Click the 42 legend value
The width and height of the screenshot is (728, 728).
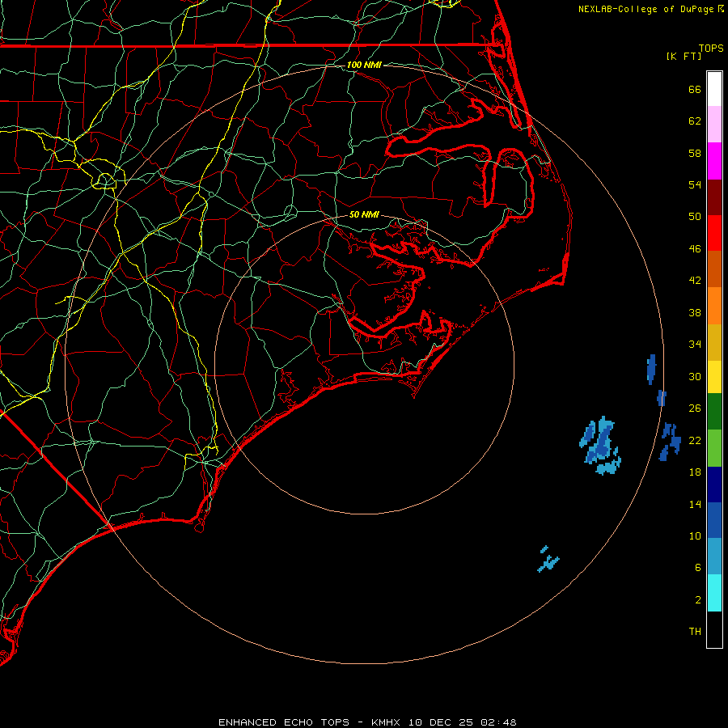(695, 281)
